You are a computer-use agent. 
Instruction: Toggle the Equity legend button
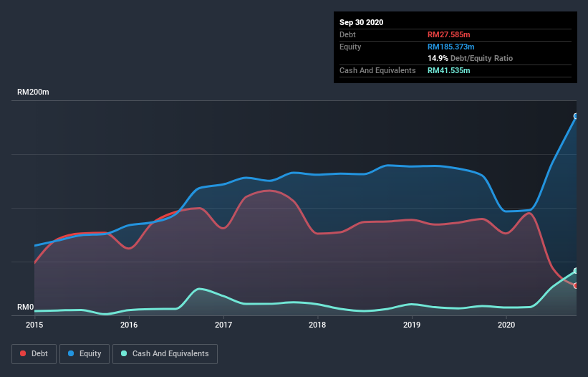click(x=85, y=354)
